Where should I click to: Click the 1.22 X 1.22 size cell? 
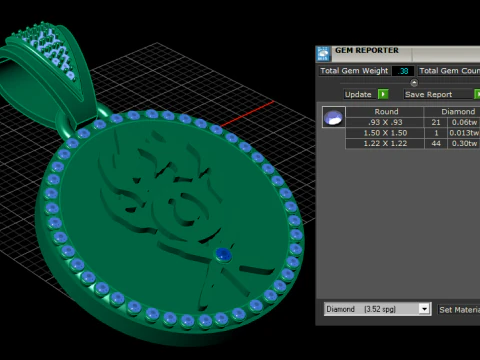(385, 144)
